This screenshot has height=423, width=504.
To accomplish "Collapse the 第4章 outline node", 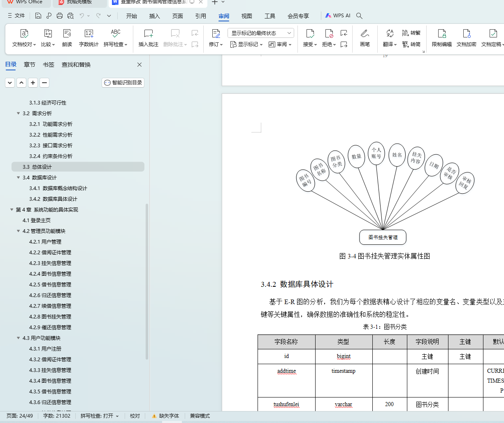I will 12,209.
